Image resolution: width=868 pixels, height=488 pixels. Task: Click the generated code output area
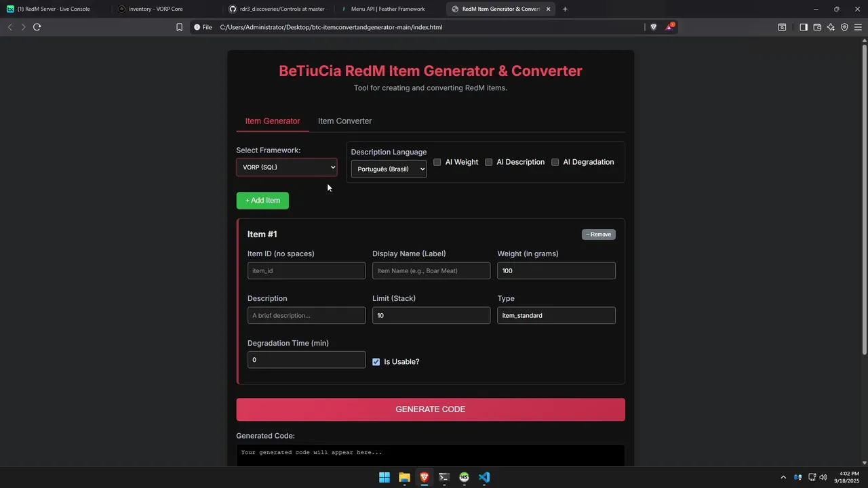click(431, 455)
